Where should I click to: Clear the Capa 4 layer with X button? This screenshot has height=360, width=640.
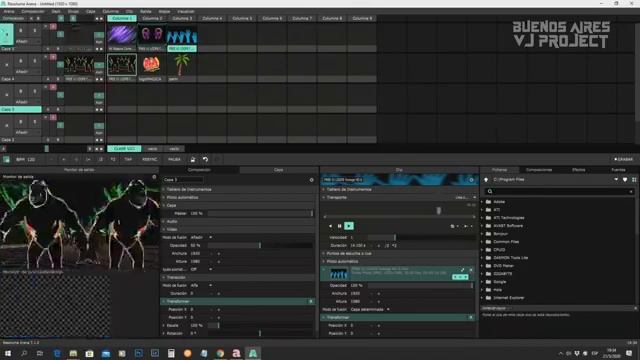click(7, 64)
